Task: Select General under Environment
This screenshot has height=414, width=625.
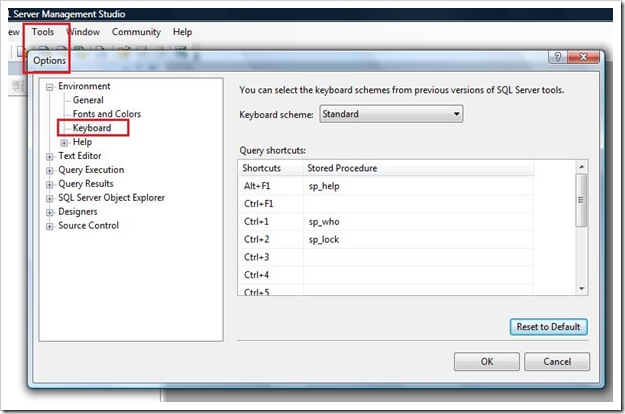Action: click(88, 100)
